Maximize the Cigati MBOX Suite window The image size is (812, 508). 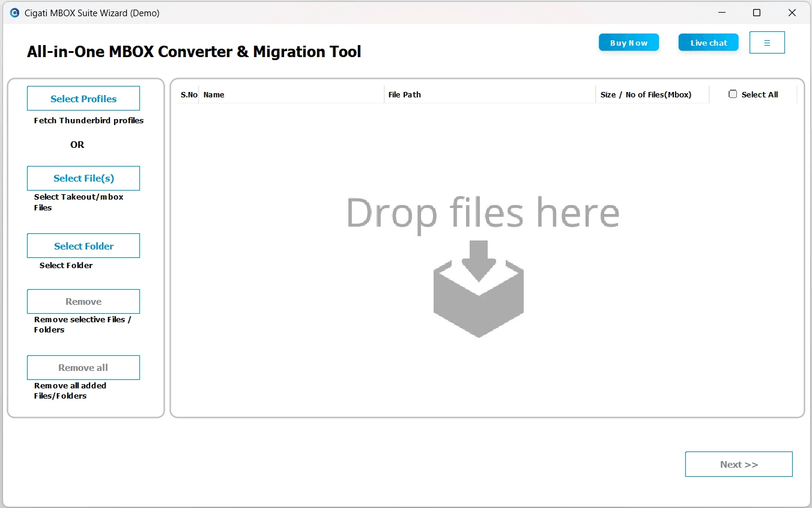click(757, 12)
